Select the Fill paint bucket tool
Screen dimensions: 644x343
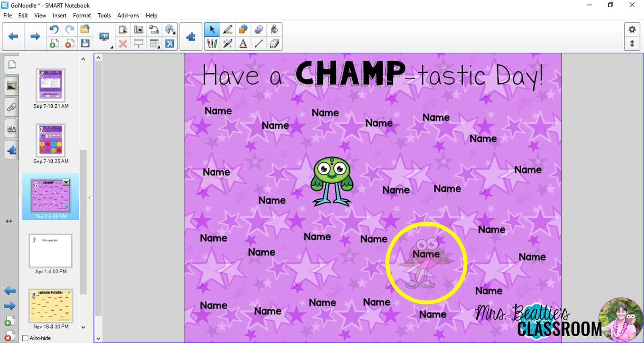click(274, 29)
